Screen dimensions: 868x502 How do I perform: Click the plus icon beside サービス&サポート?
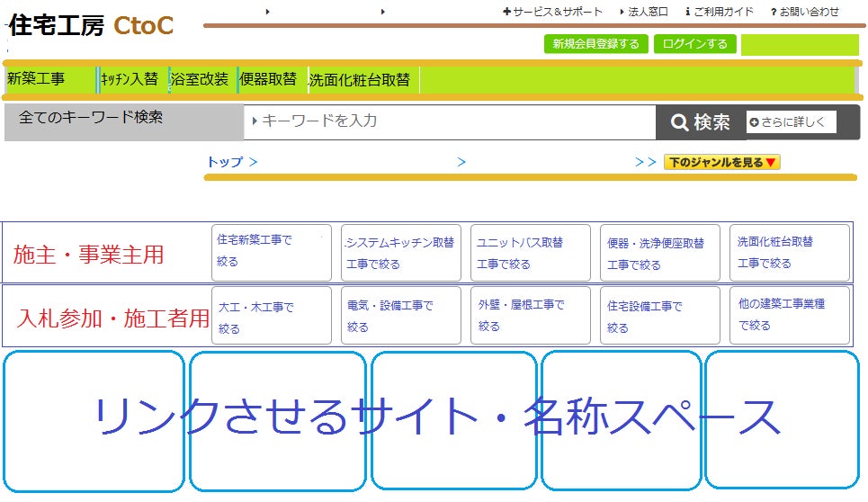click(x=506, y=12)
